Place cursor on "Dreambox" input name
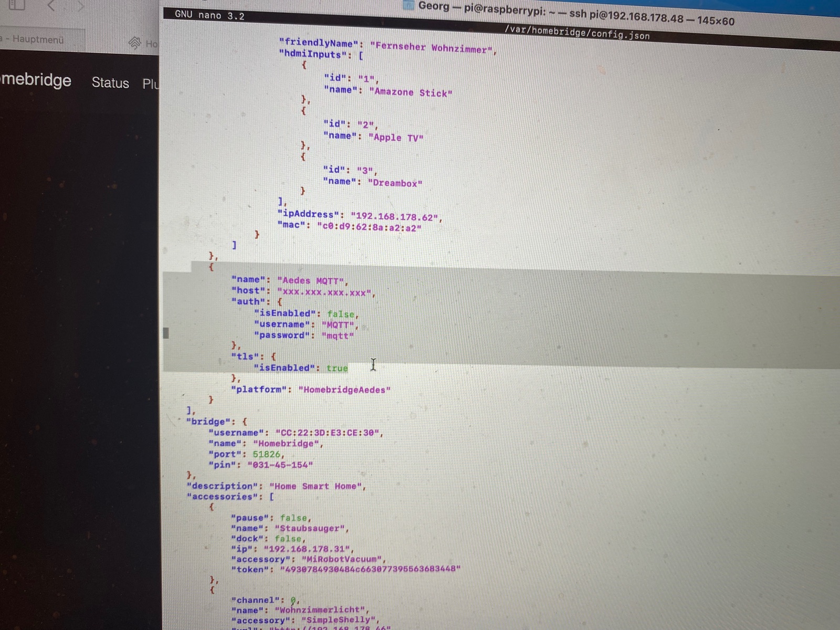Screen dimensions: 840x630 point(395,183)
